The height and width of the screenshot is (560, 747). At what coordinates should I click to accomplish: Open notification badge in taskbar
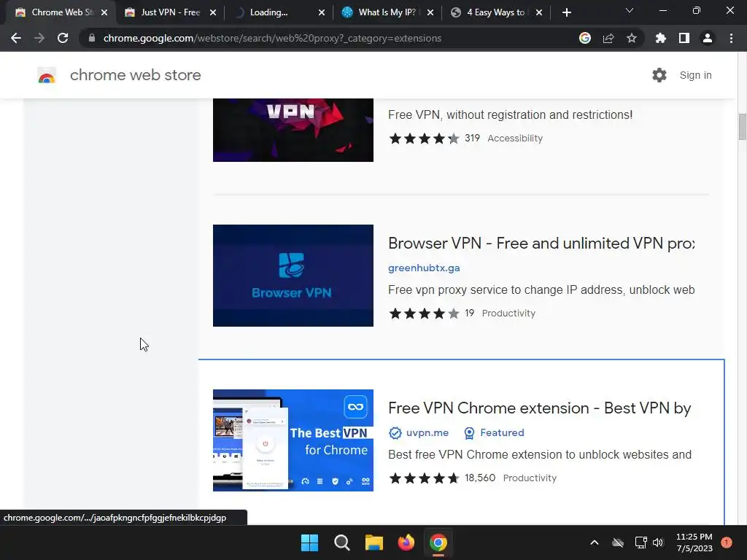(x=727, y=542)
